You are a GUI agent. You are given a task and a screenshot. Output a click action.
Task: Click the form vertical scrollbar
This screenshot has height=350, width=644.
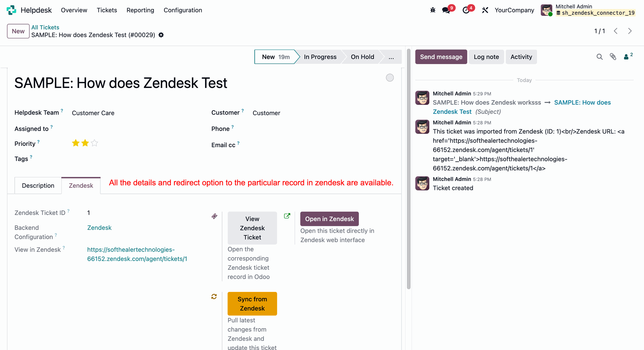[409, 169]
